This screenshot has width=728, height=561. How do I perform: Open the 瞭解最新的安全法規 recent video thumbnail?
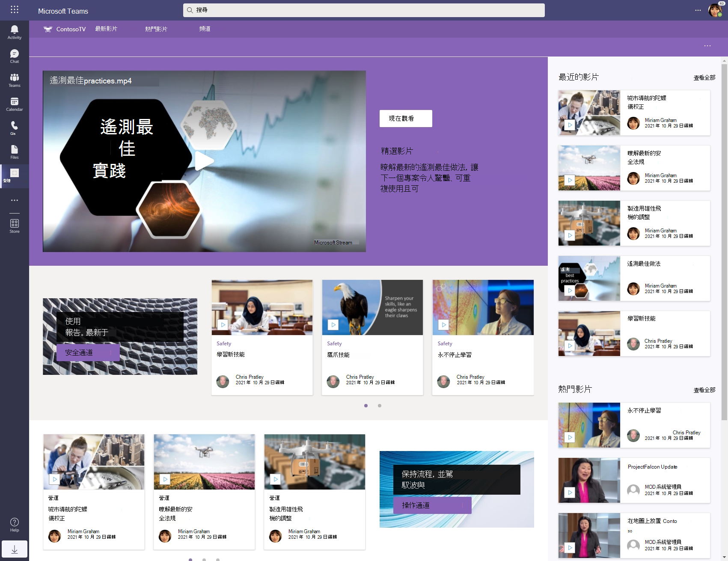click(x=589, y=168)
